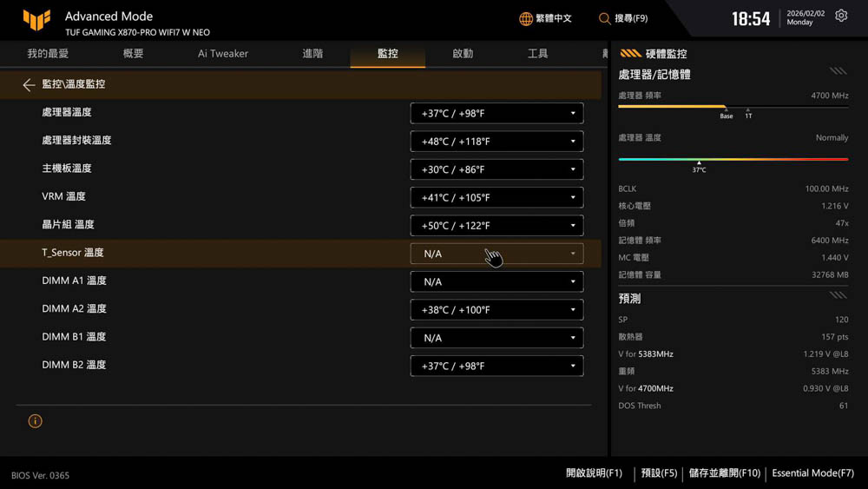Open settings gear icon near clock
The image size is (868, 489).
841,17
